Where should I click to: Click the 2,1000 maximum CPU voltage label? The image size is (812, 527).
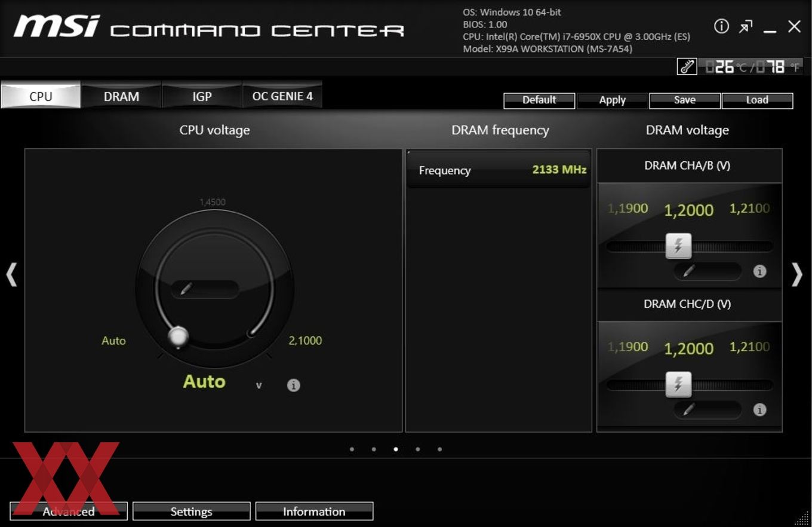(x=305, y=341)
